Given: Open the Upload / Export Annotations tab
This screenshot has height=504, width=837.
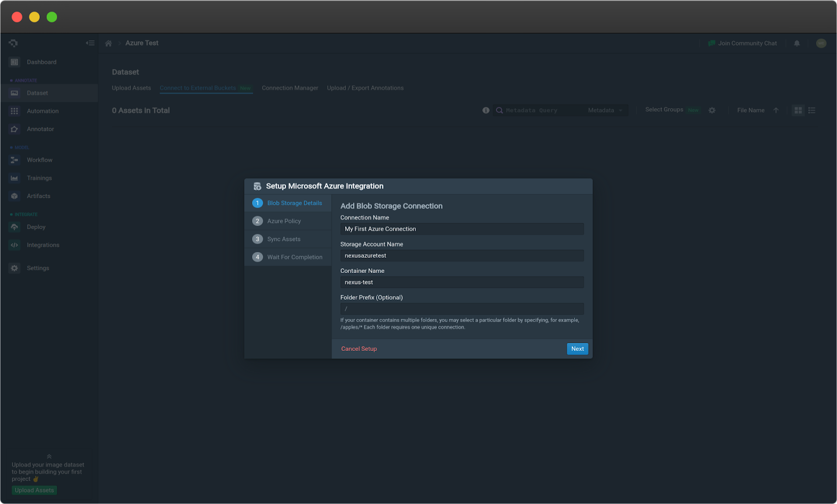Looking at the screenshot, I should pyautogui.click(x=365, y=88).
